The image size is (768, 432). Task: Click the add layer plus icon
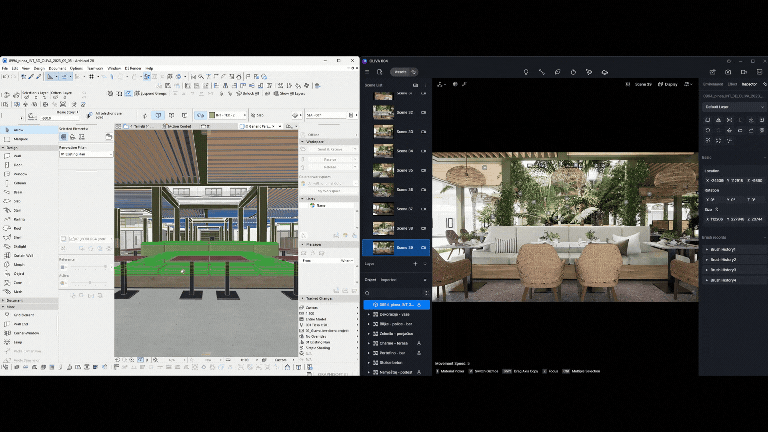pyautogui.click(x=416, y=264)
